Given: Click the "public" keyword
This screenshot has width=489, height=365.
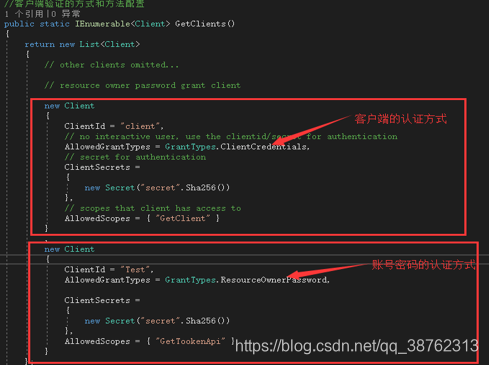Looking at the screenshot, I should click(x=19, y=24).
